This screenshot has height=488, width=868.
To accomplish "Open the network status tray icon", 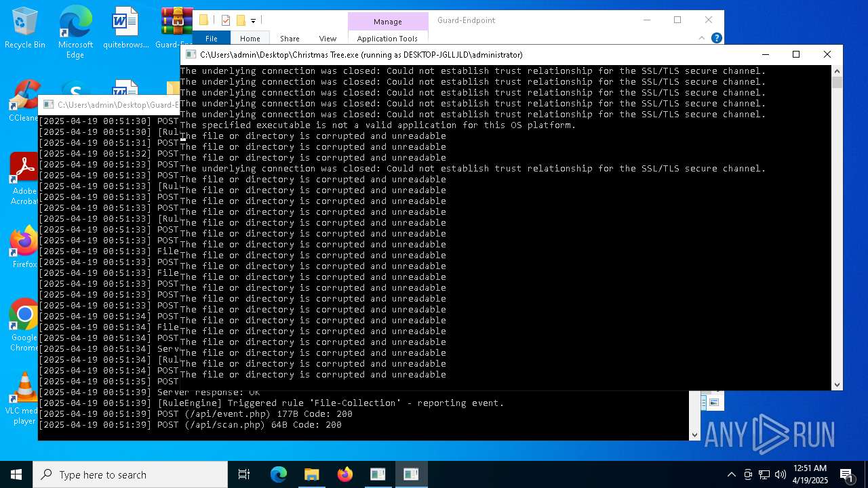I will (x=764, y=474).
